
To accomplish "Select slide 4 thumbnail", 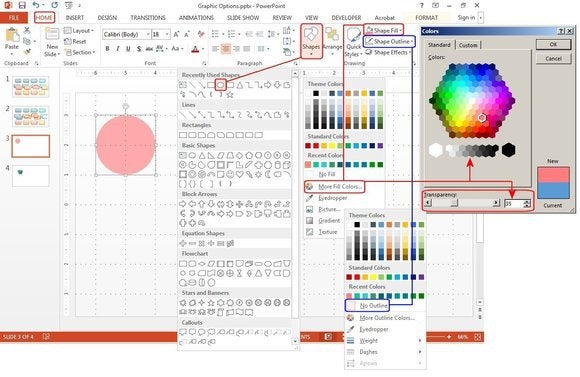I will tap(31, 176).
